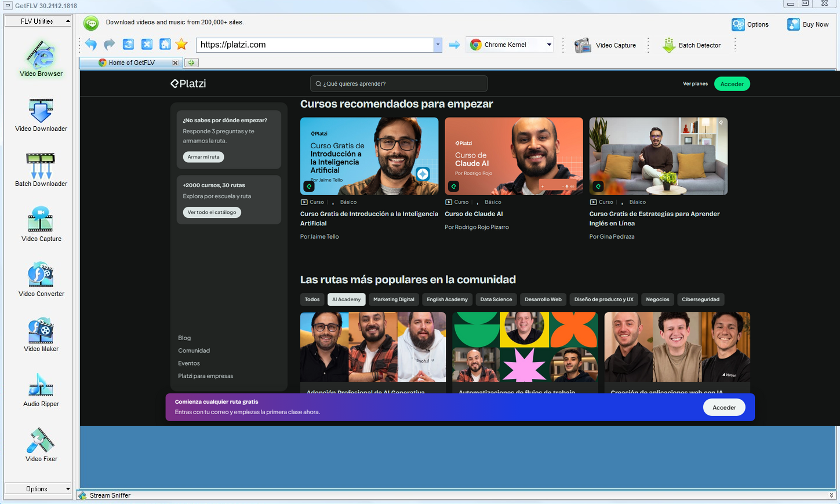Click Ver todo el catálogo button
The height and width of the screenshot is (504, 840).
(212, 213)
